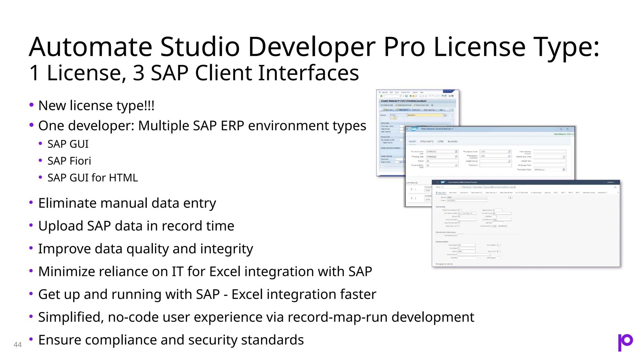The width and height of the screenshot is (644, 362).
Task: Click the search icon in Fiori header
Action: click(x=561, y=129)
